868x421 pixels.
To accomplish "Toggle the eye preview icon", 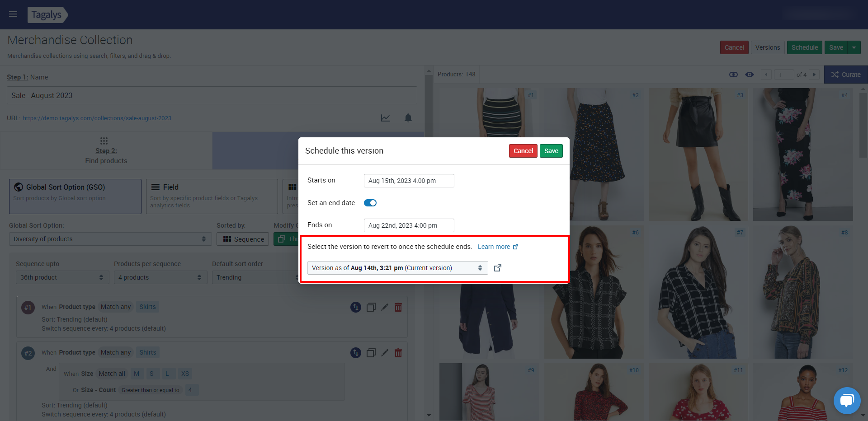I will tap(750, 75).
